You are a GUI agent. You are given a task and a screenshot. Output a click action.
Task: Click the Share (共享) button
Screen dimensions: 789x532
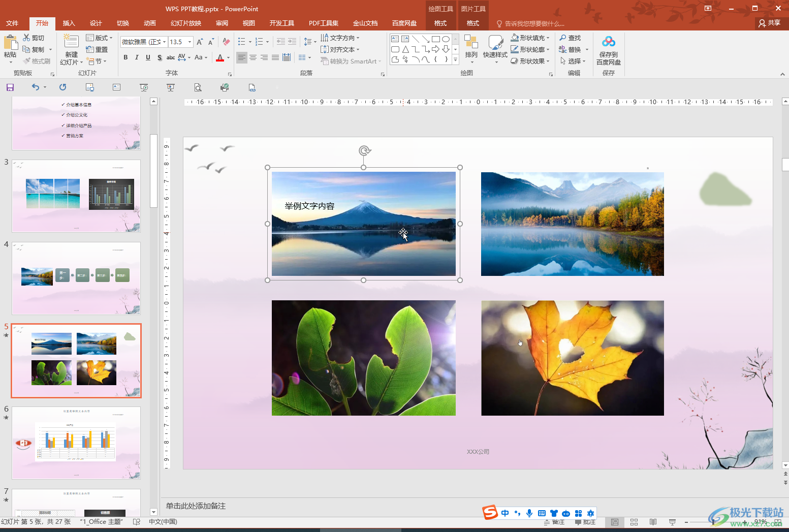[770, 23]
